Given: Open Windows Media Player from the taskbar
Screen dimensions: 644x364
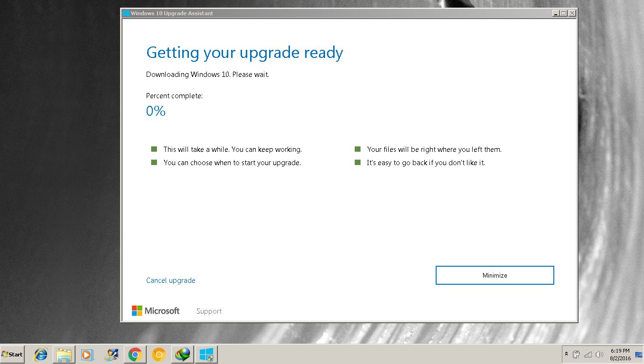Looking at the screenshot, I should pos(87,355).
